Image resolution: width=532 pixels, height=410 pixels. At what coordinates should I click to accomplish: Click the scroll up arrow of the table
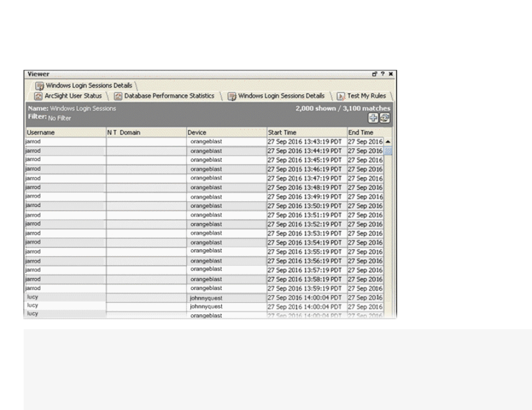pos(388,141)
